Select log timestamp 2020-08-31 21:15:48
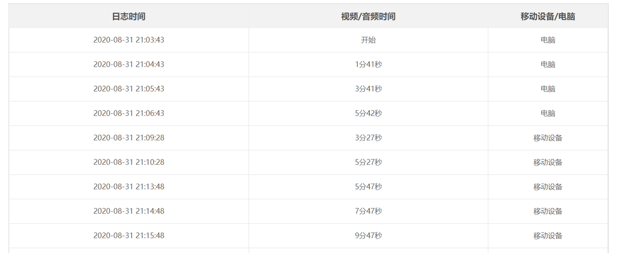Screen dimensions: 644x253 129,235
